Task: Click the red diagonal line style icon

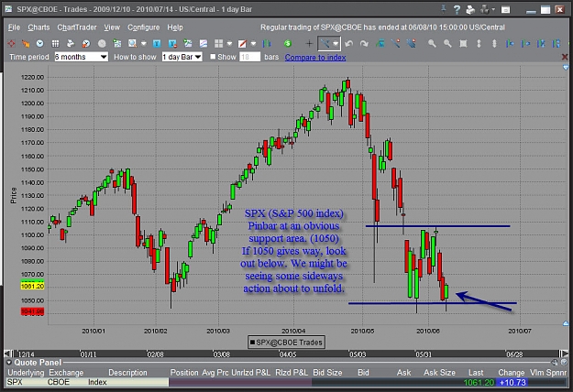Action: [x=242, y=44]
